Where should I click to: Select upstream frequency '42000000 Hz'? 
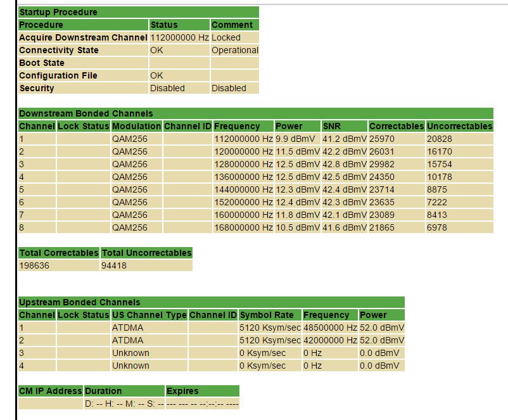[330, 340]
